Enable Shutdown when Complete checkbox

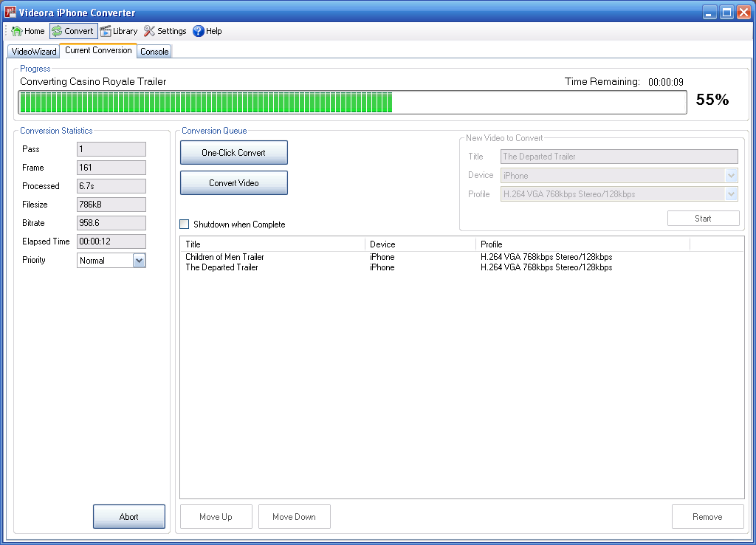185,224
